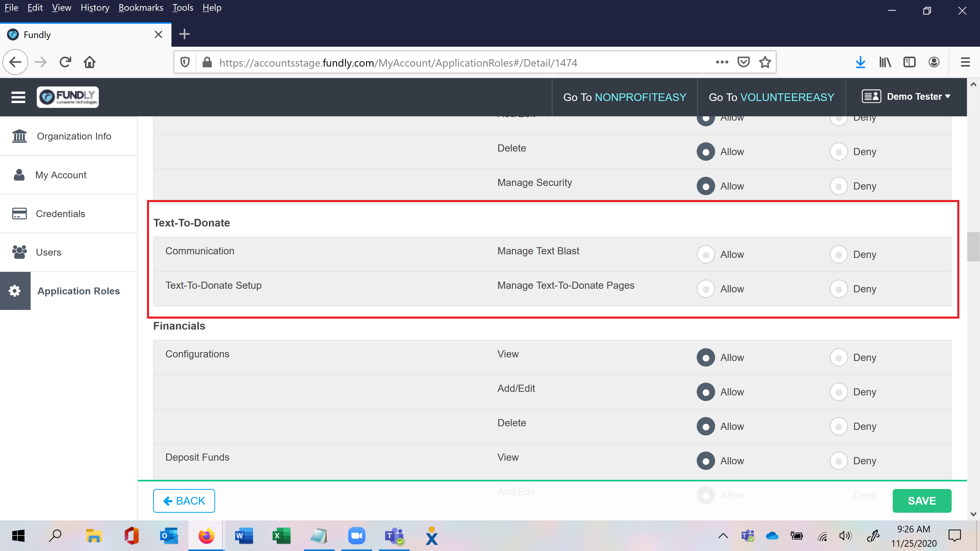Show hidden system tray icons
This screenshot has height=551, width=980.
723,536
